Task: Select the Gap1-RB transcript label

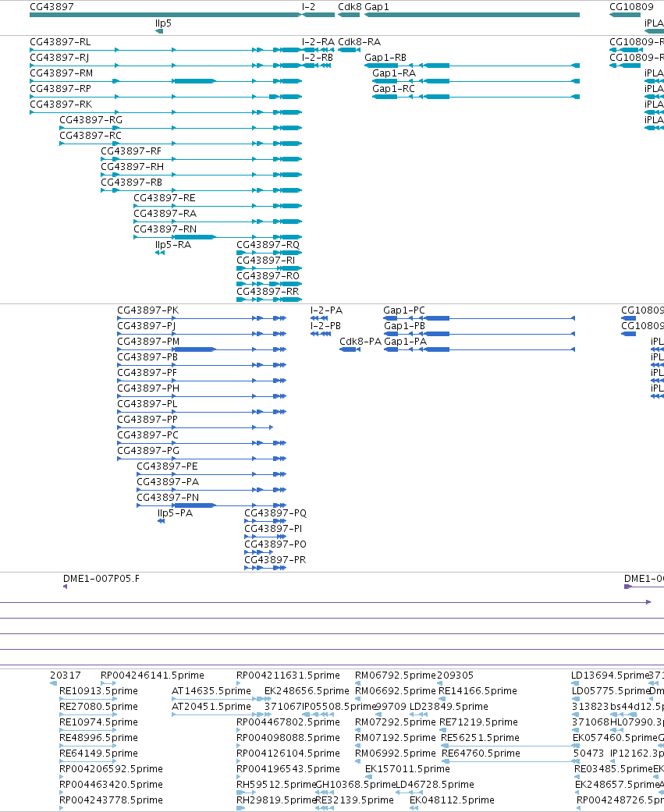Action: pyautogui.click(x=385, y=58)
